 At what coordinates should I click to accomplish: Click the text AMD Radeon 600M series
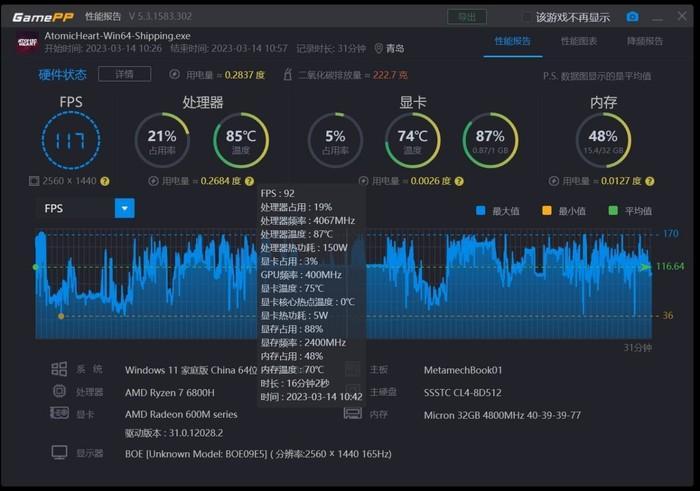(x=181, y=414)
